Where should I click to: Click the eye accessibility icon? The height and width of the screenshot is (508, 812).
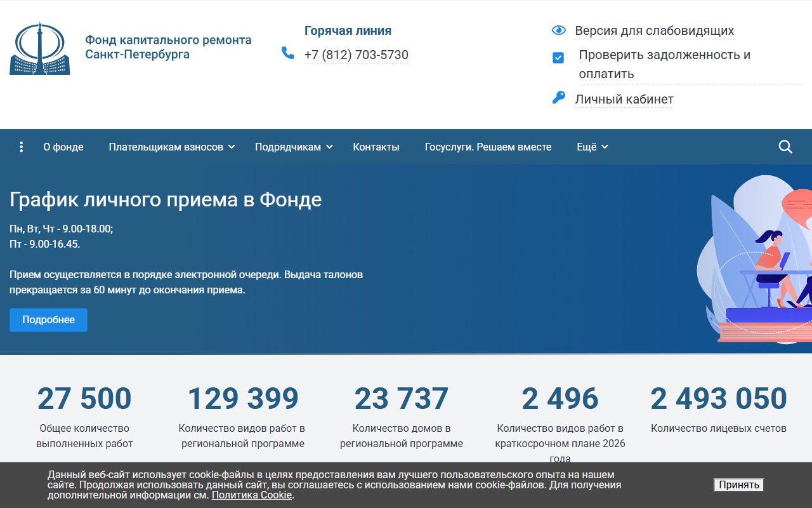[558, 30]
